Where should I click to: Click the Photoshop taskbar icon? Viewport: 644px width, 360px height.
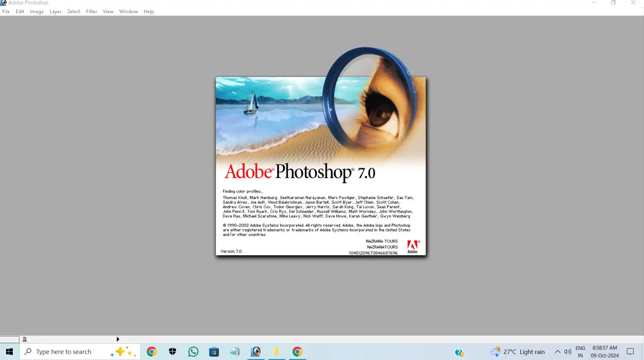click(x=256, y=352)
